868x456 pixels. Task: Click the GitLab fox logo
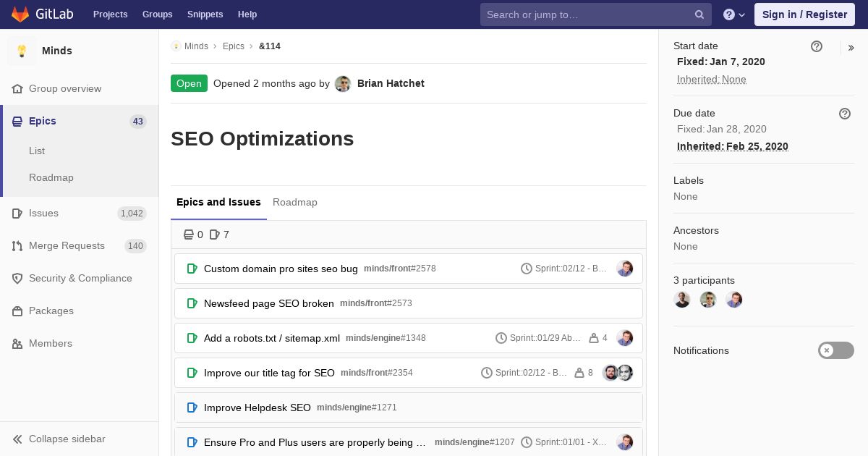tap(20, 14)
